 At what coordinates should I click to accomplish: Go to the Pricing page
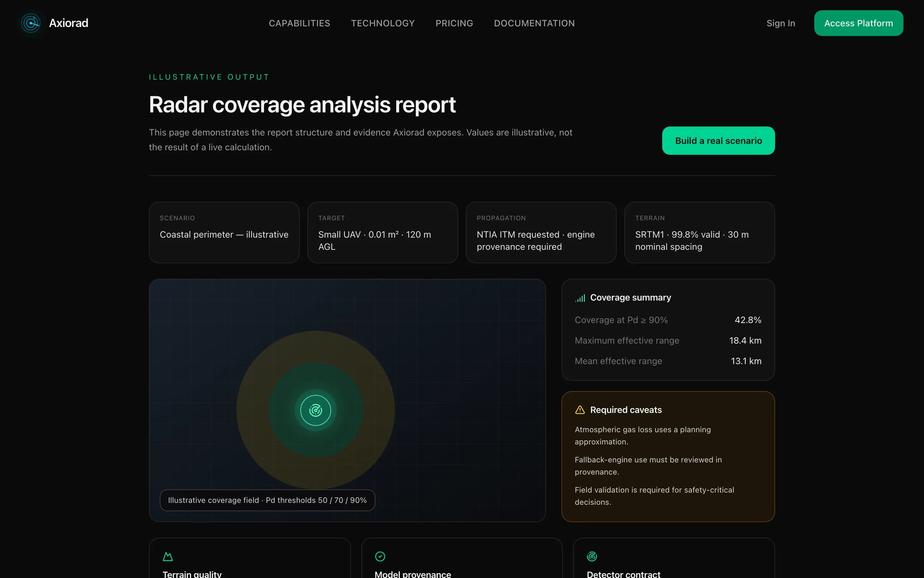[454, 23]
